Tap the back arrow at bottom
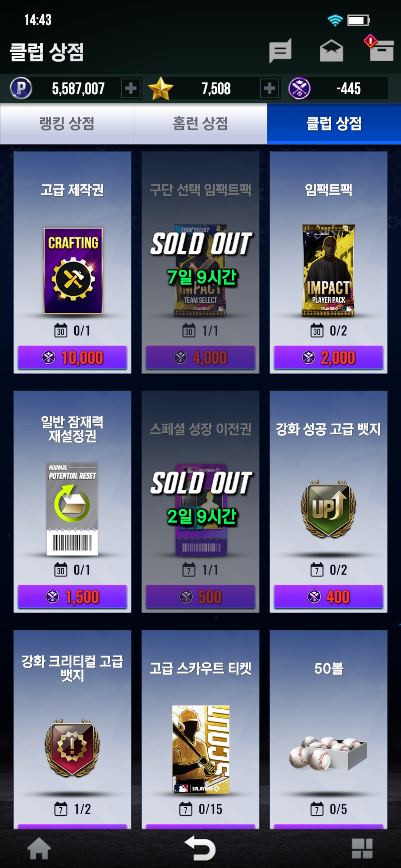 click(200, 848)
